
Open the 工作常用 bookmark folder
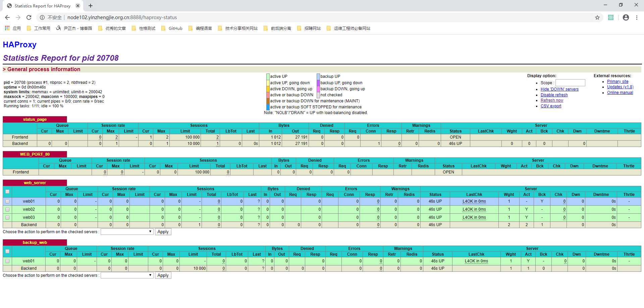pos(39,28)
